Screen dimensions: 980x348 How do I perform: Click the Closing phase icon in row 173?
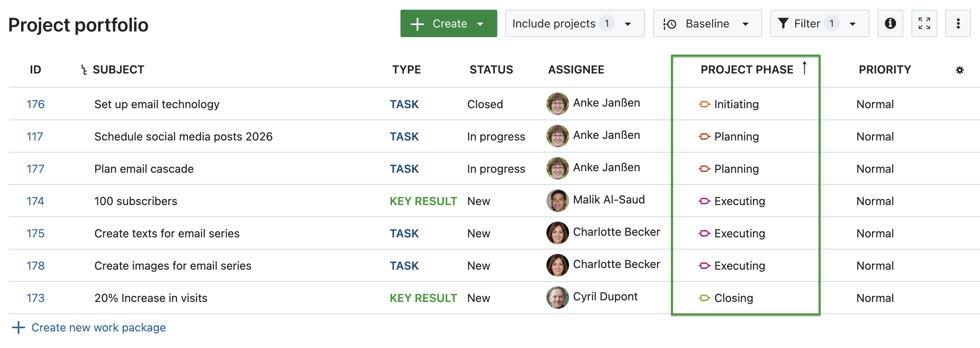[x=704, y=298]
